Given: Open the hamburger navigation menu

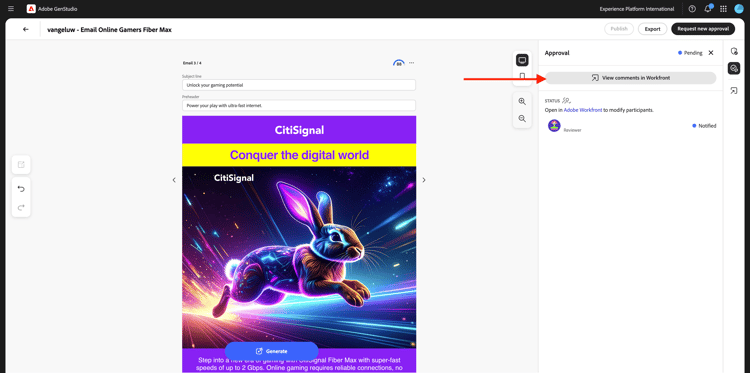Looking at the screenshot, I should (11, 9).
